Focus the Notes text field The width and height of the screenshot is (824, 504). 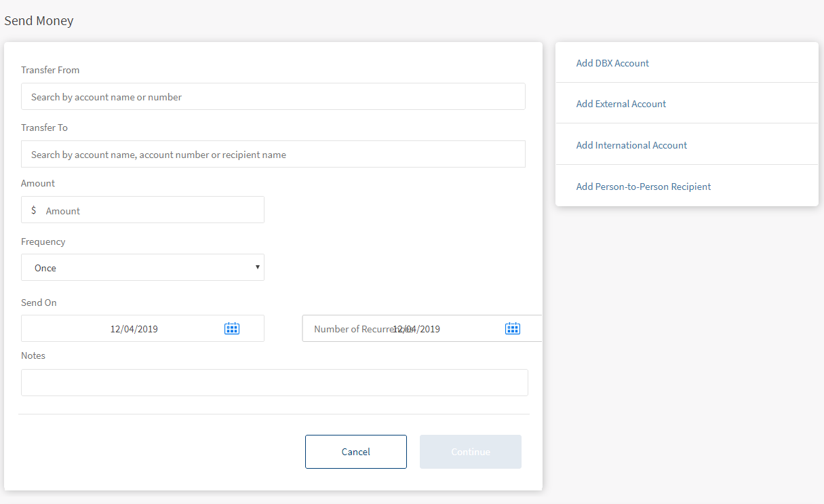pyautogui.click(x=274, y=383)
